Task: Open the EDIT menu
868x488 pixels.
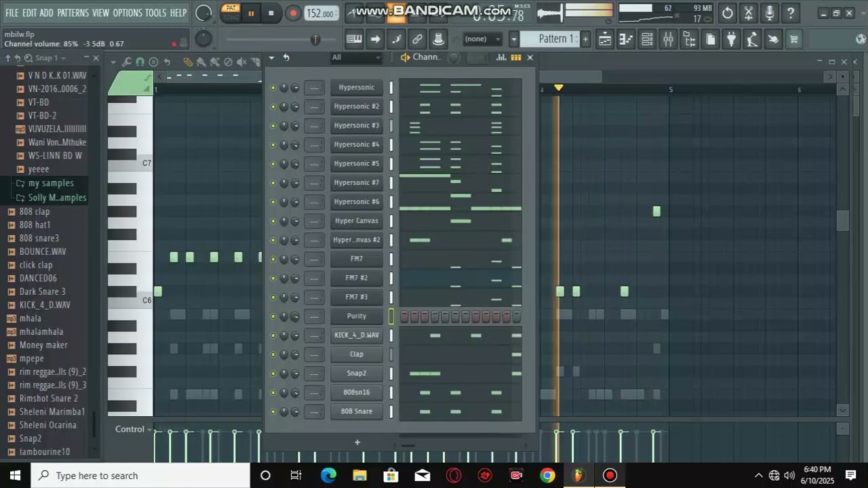Action: click(x=29, y=13)
